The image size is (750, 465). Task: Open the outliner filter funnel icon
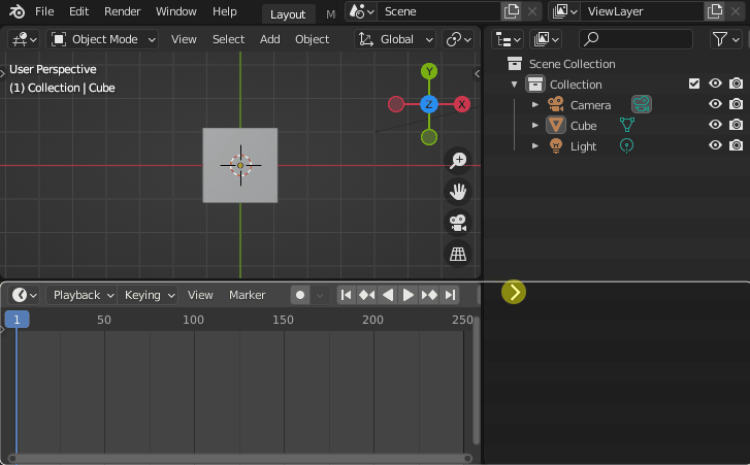pyautogui.click(x=720, y=39)
